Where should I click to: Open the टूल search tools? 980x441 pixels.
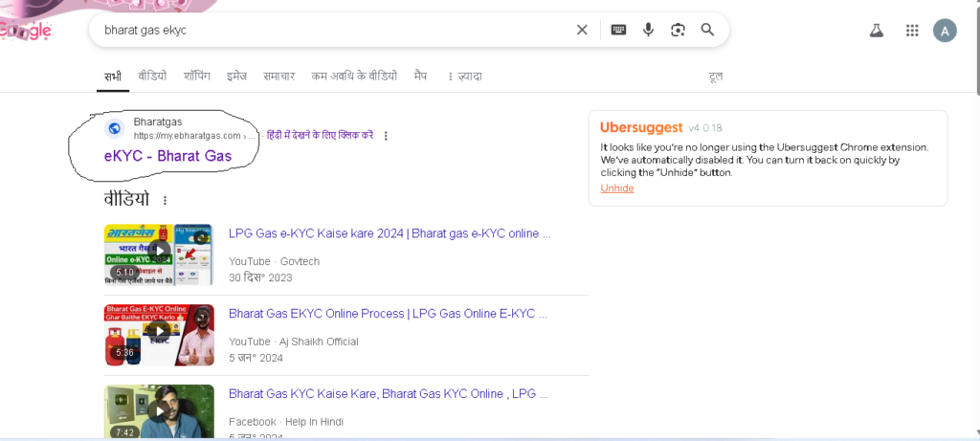716,77
